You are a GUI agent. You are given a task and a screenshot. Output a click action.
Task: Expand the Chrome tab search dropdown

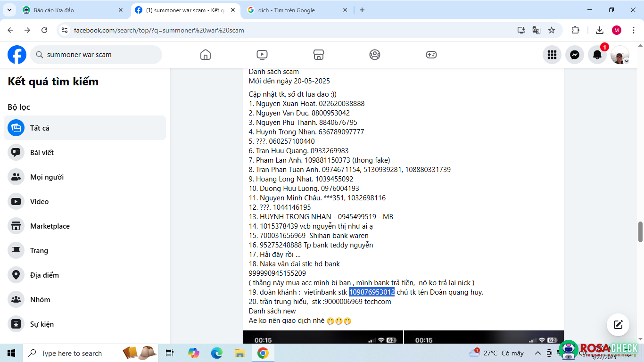point(9,10)
